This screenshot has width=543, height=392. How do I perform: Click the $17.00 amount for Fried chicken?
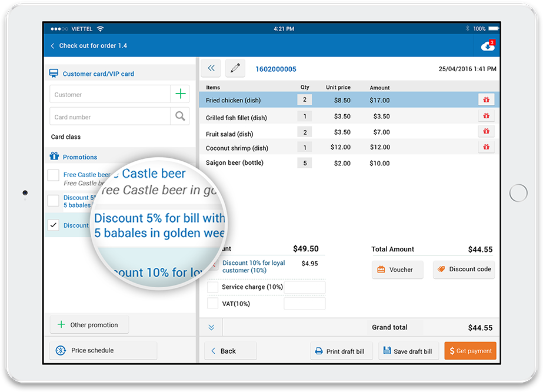tap(379, 100)
